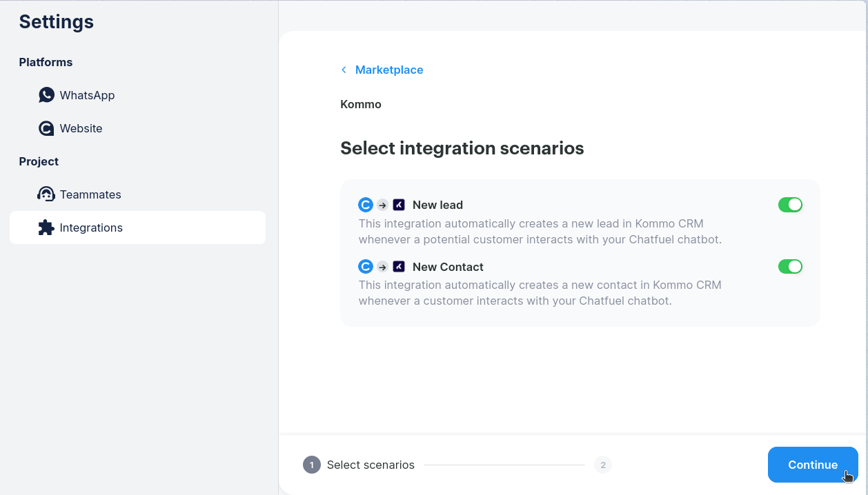Click the Kommo logo beside New Contact

click(399, 267)
